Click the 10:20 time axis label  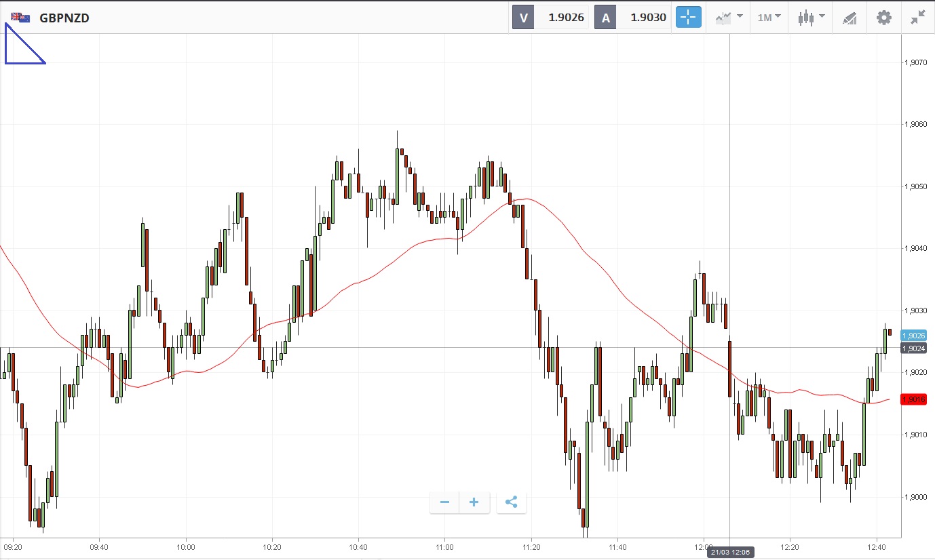tap(272, 546)
